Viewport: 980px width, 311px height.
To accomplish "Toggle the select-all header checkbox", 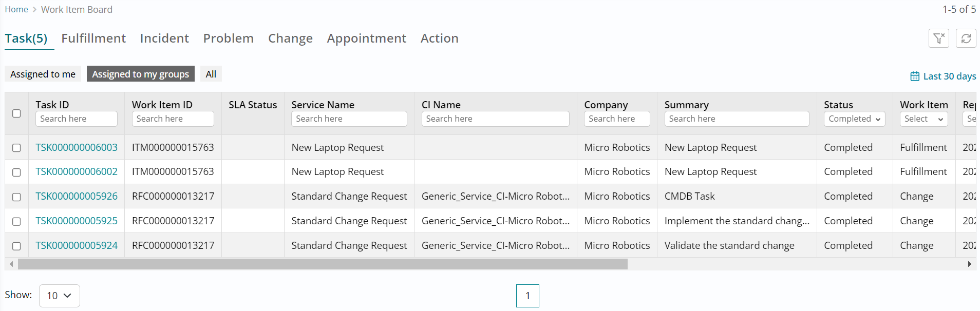I will (x=16, y=113).
